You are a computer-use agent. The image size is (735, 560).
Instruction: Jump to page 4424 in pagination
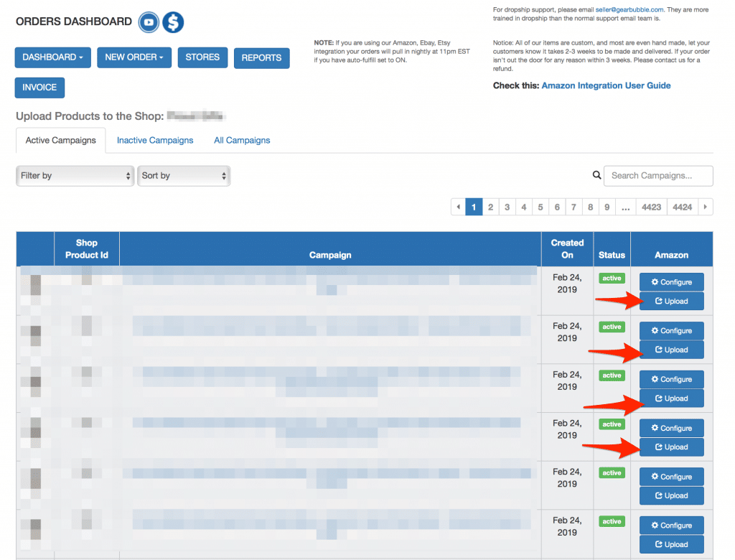(683, 207)
